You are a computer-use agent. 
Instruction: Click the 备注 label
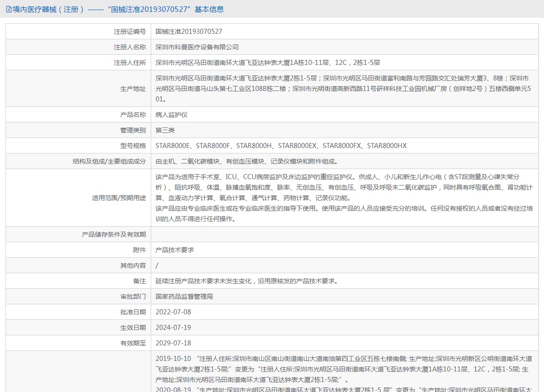click(x=139, y=281)
